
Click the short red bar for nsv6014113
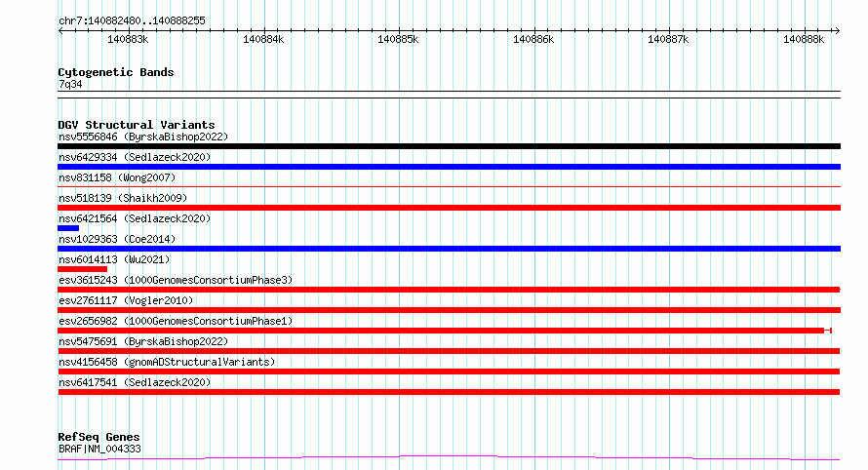83,269
